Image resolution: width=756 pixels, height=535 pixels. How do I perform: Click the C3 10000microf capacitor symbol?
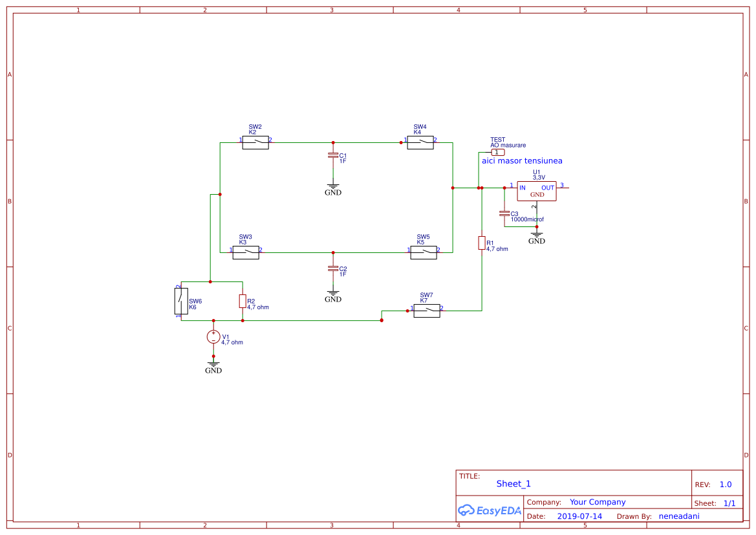click(504, 213)
